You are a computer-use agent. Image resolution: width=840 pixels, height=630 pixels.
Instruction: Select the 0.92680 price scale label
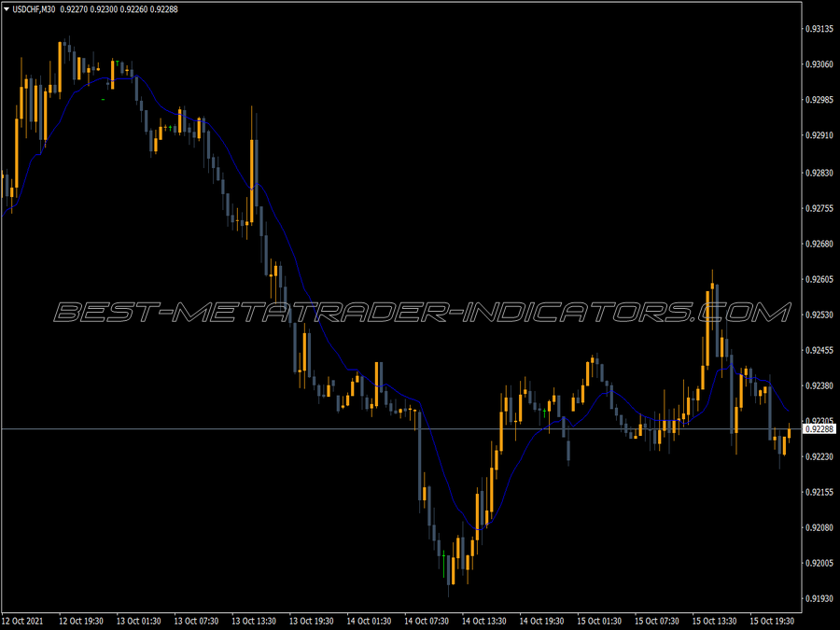(x=819, y=245)
